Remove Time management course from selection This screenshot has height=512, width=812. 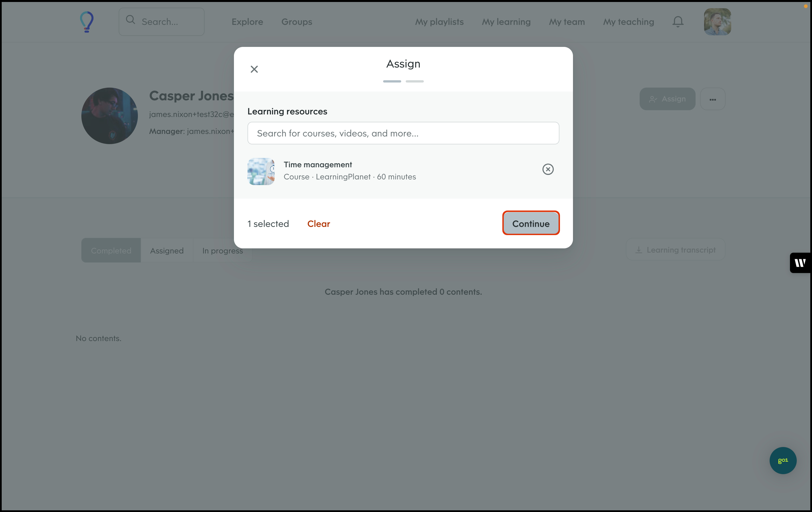coord(548,169)
